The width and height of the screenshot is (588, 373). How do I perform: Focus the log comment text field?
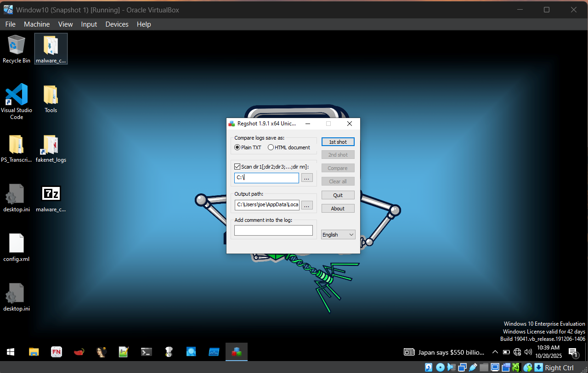pos(273,230)
